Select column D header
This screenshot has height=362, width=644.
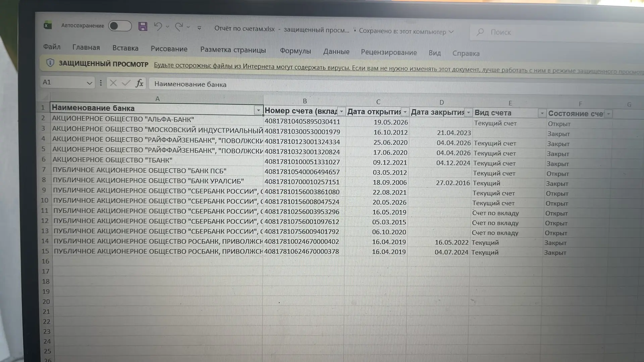pos(441,102)
